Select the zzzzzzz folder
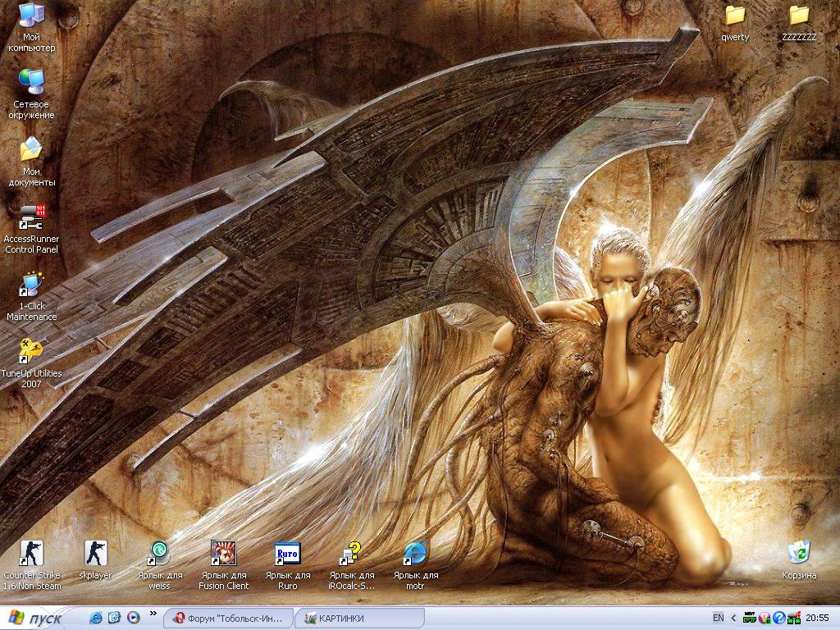 pyautogui.click(x=799, y=22)
